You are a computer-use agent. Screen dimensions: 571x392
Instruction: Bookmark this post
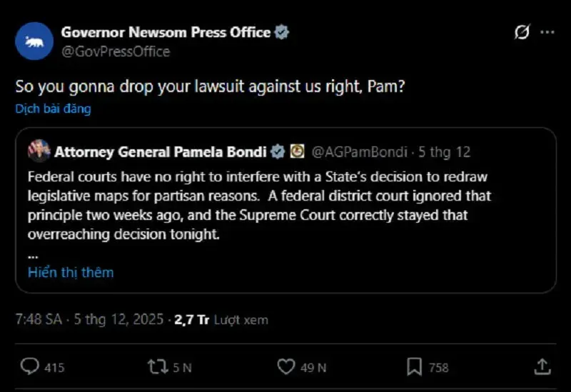pyautogui.click(x=414, y=367)
